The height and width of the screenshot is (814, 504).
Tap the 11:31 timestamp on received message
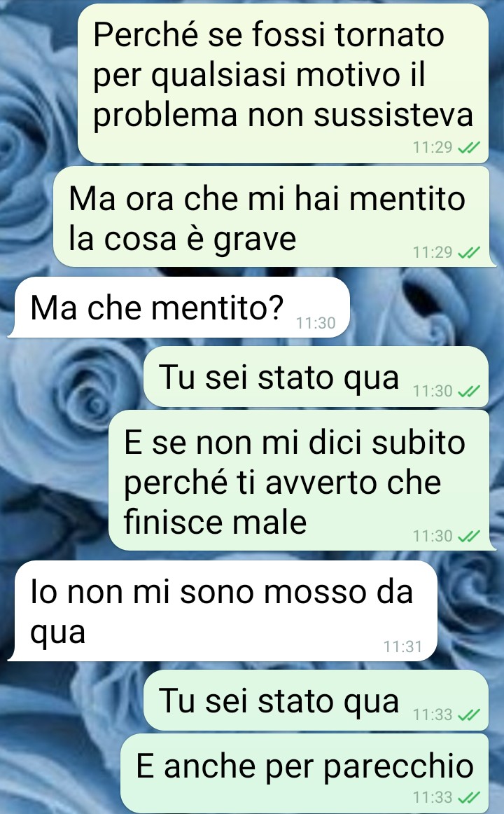(403, 647)
